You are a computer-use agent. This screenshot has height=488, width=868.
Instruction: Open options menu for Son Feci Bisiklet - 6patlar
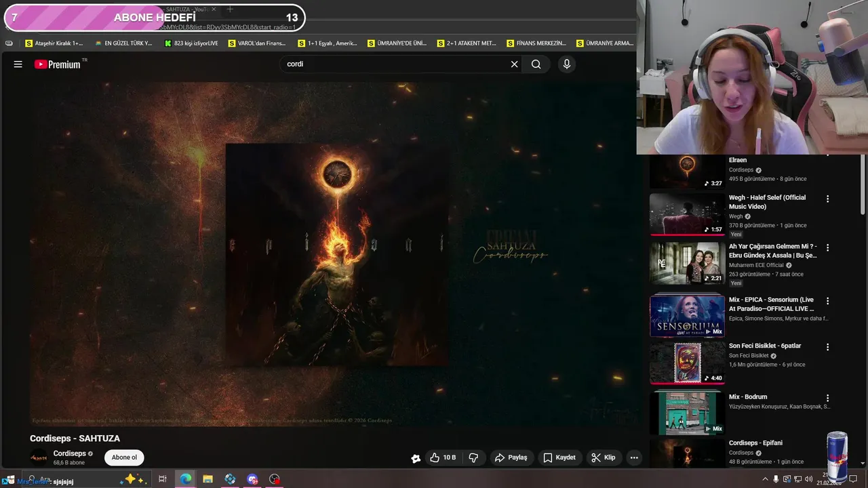(x=827, y=347)
